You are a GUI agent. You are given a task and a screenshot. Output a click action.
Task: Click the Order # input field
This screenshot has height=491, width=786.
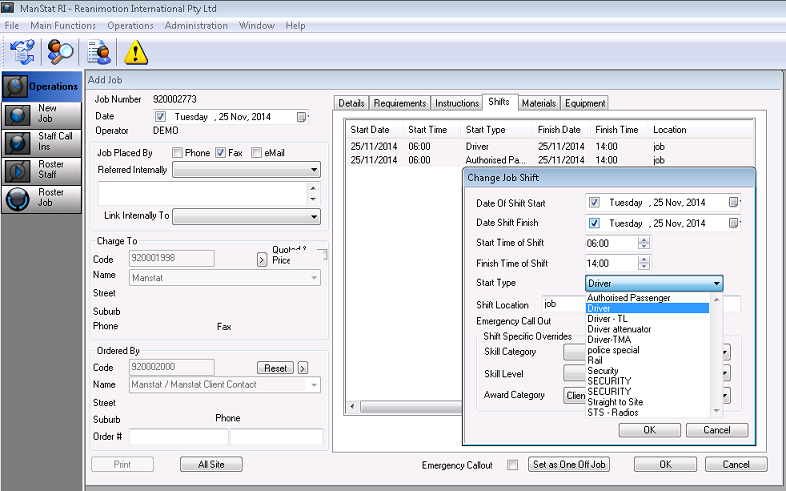[x=179, y=437]
